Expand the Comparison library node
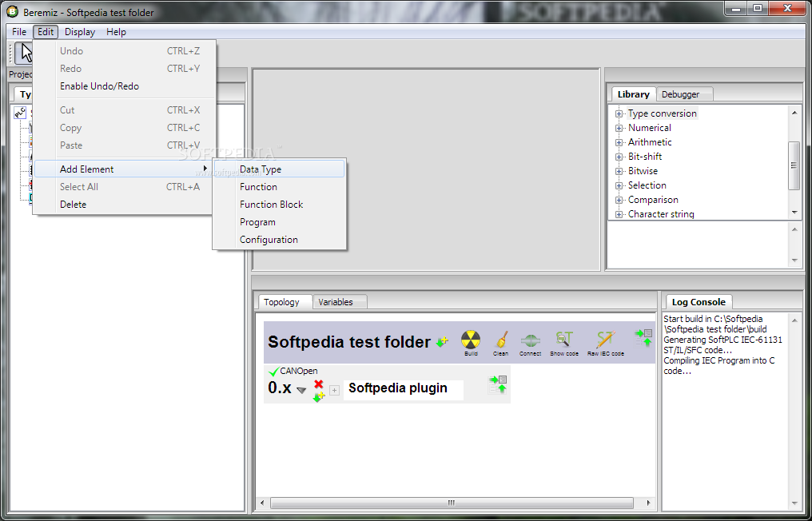Screen dimensions: 812x521 click(619, 200)
